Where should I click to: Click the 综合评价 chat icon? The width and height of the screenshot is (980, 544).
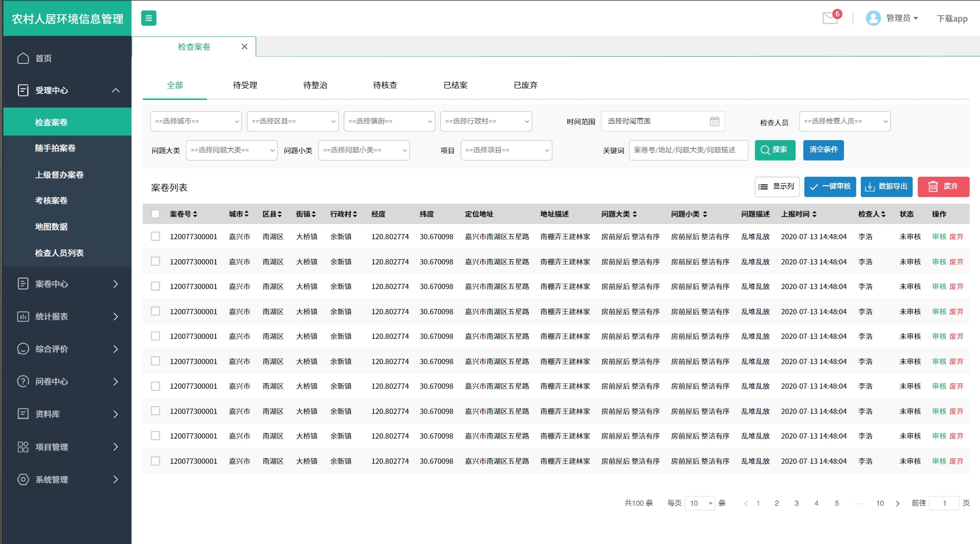tap(23, 349)
